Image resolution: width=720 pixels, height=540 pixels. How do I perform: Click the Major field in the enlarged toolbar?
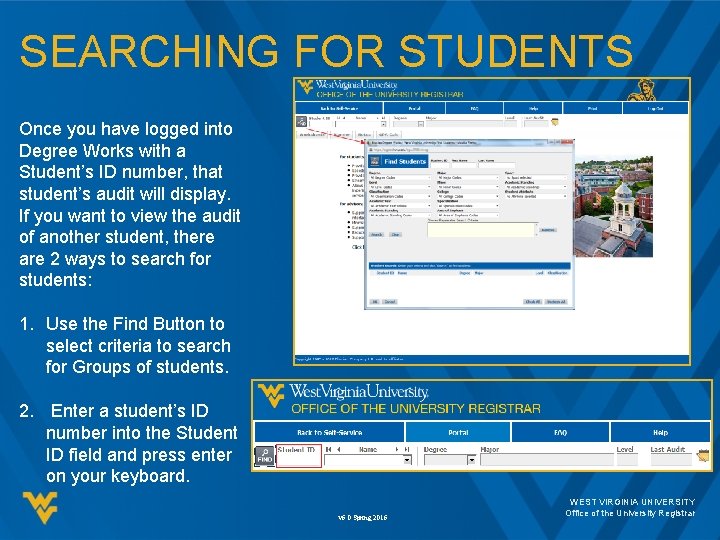546,460
